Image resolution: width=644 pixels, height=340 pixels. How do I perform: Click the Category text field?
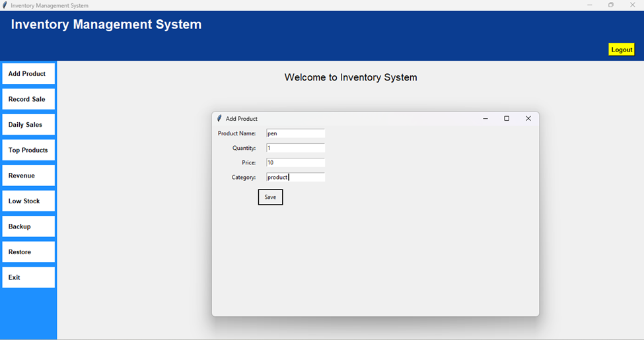295,177
